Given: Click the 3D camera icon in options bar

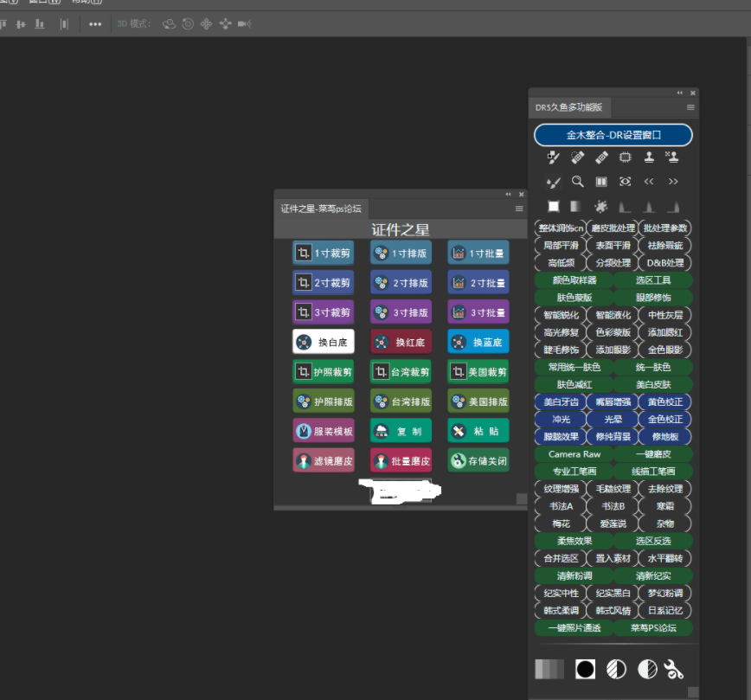Looking at the screenshot, I should coord(244,24).
